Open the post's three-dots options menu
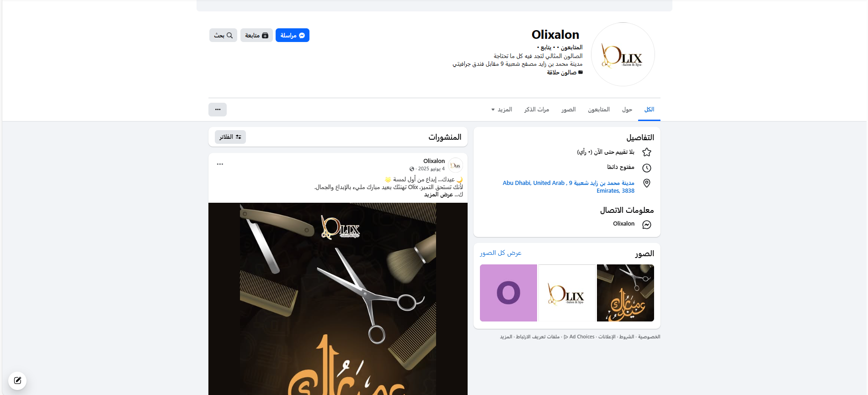Image resolution: width=868 pixels, height=395 pixels. point(220,164)
